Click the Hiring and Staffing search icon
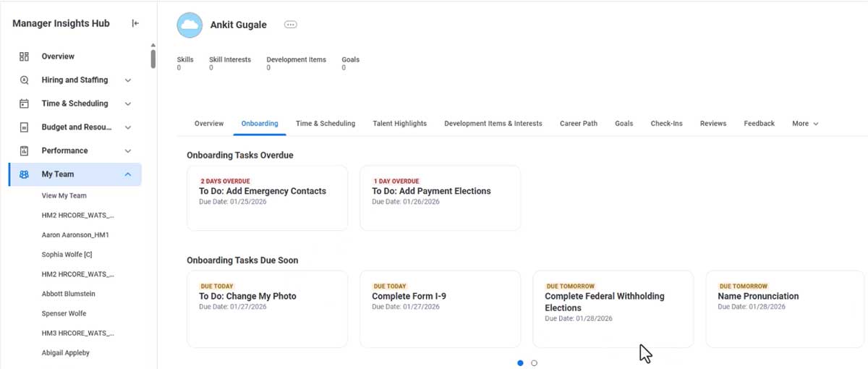Viewport: 868px width, 369px height. coord(24,80)
